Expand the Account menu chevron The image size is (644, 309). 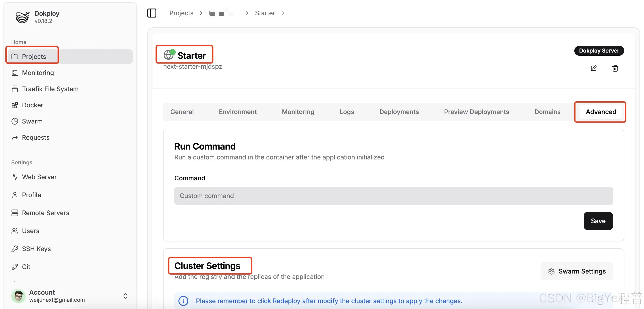(x=125, y=296)
